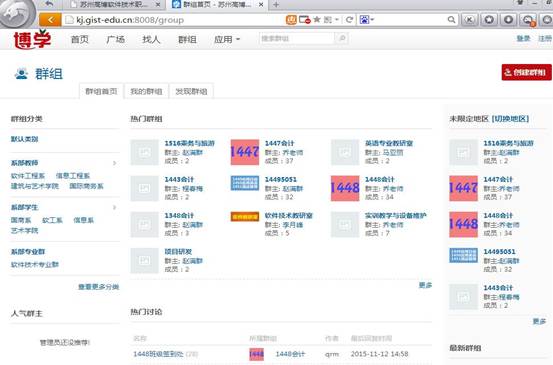553x365 pixels.
Task: Click the placeholder avatar of 项目研发 group
Action: (145, 261)
